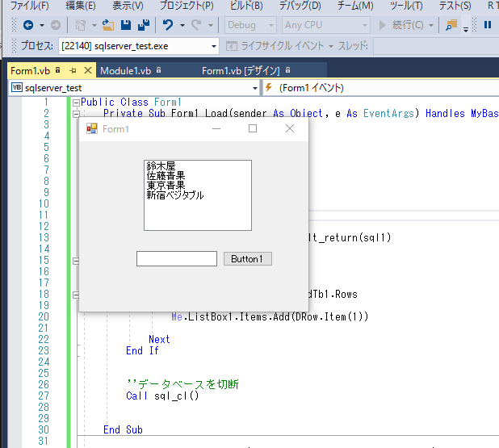Toggle the pin on the Form1.vb tab

click(73, 71)
